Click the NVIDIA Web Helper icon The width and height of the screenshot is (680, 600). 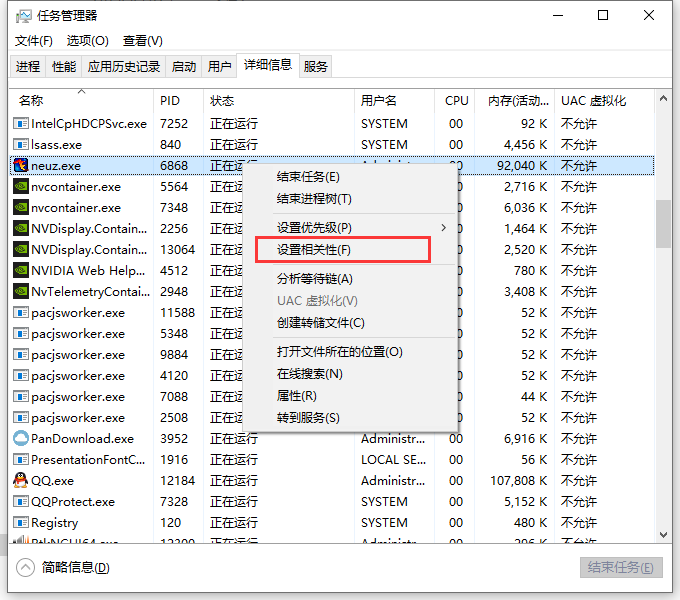click(x=20, y=271)
